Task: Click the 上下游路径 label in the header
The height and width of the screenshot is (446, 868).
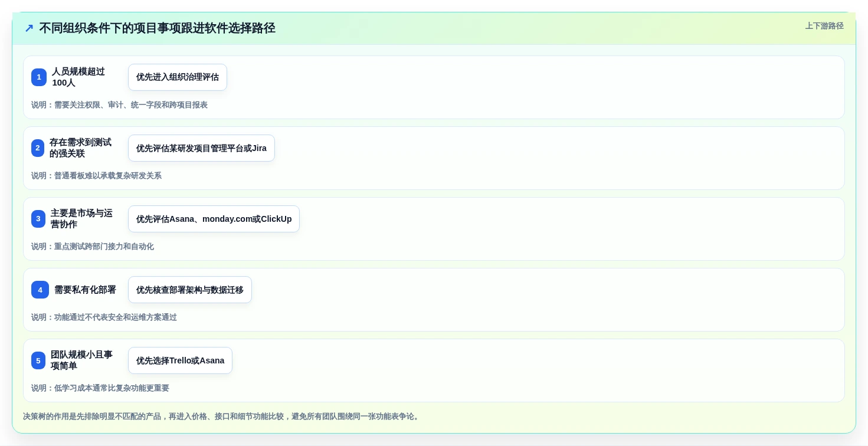Action: [824, 26]
